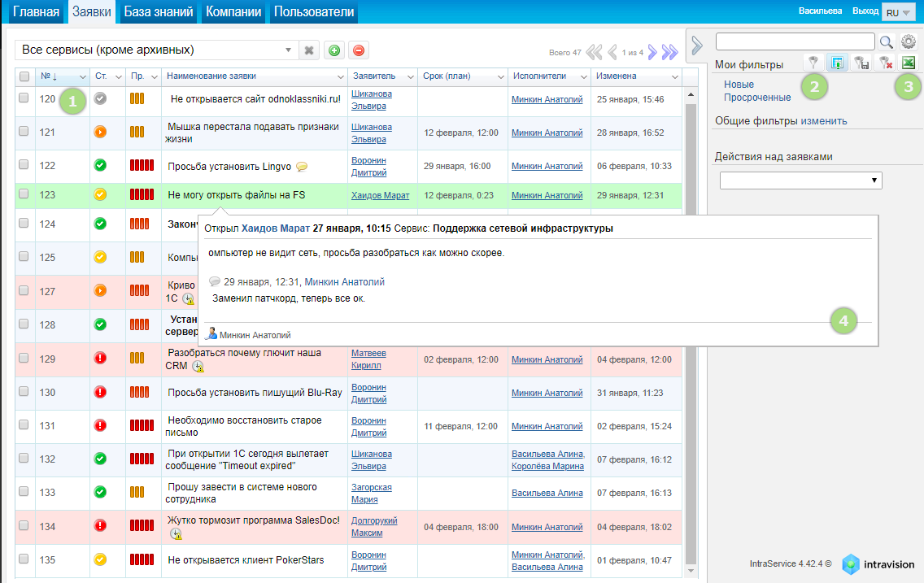Click the red minus remove button
The height and width of the screenshot is (583, 924).
358,50
